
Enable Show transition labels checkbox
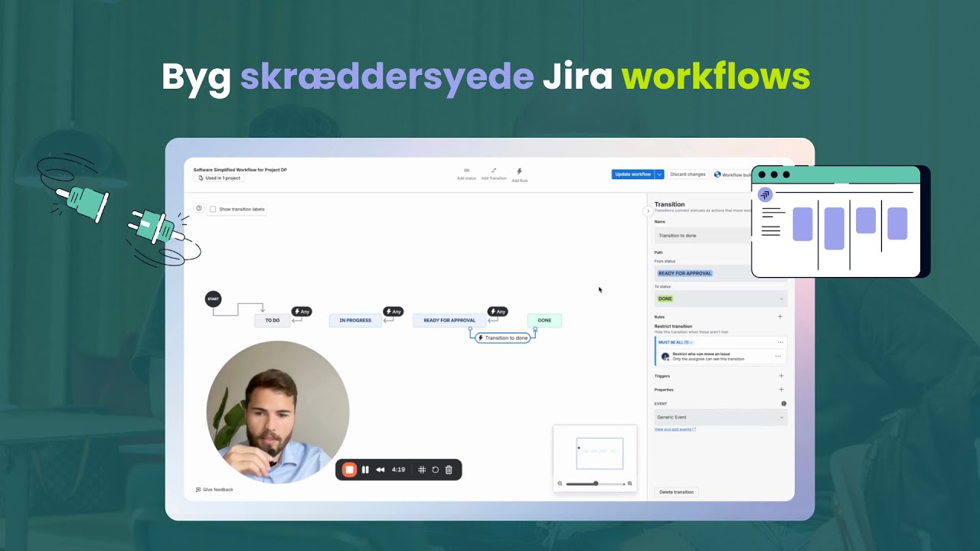tap(213, 209)
